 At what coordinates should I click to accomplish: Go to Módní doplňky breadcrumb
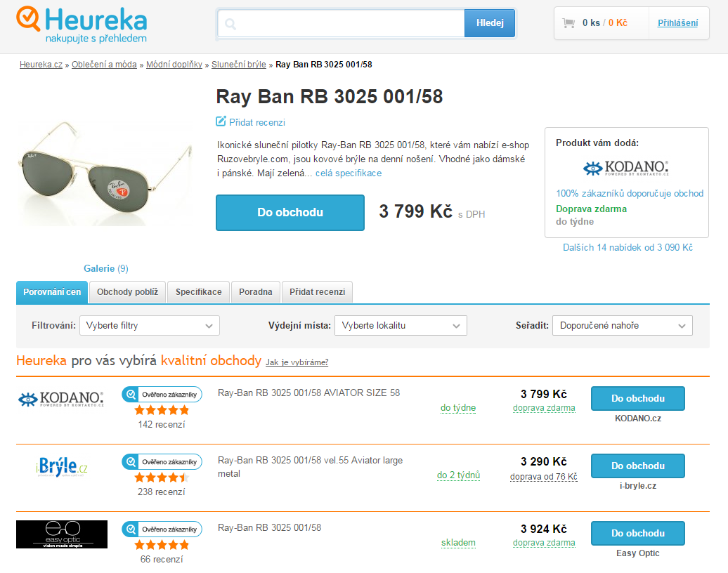[x=174, y=65]
